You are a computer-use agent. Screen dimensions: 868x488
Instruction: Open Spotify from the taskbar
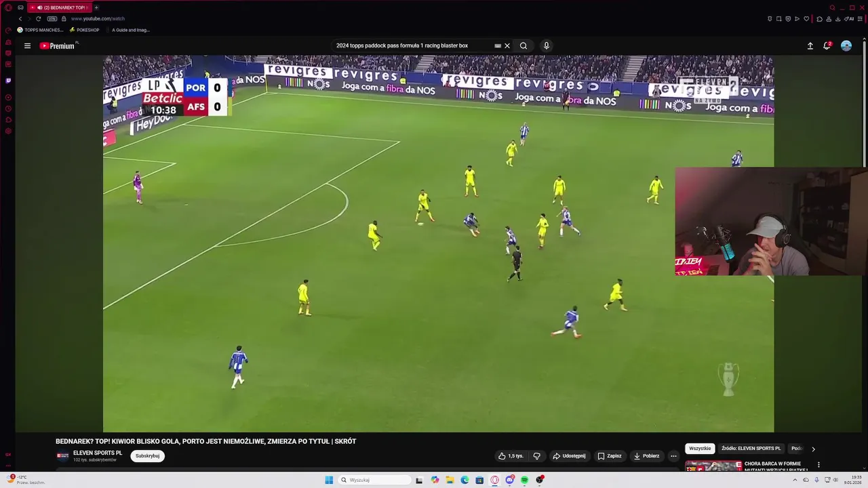tap(525, 480)
